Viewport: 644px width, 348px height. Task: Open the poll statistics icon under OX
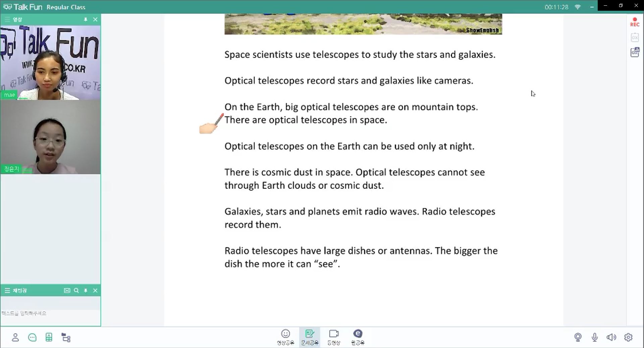tap(635, 52)
